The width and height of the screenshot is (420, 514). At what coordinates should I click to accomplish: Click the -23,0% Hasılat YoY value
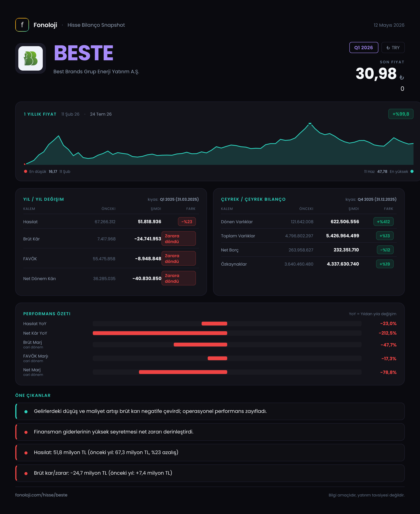pos(388,323)
